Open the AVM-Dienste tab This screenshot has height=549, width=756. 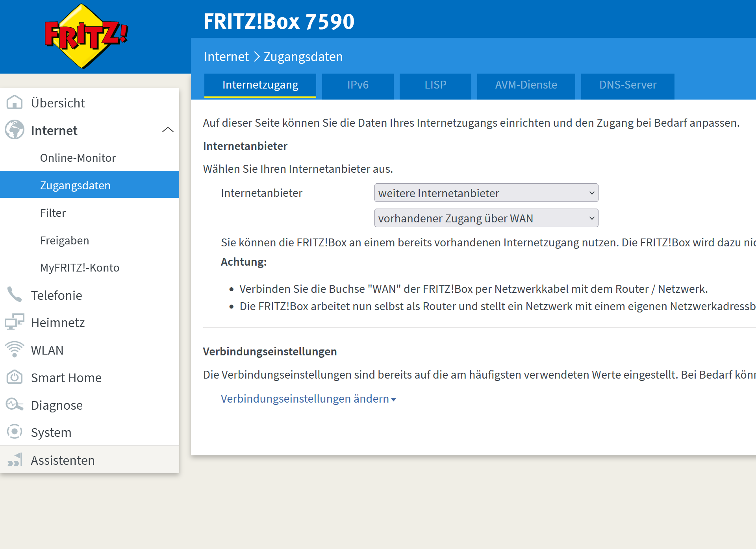[x=526, y=85]
